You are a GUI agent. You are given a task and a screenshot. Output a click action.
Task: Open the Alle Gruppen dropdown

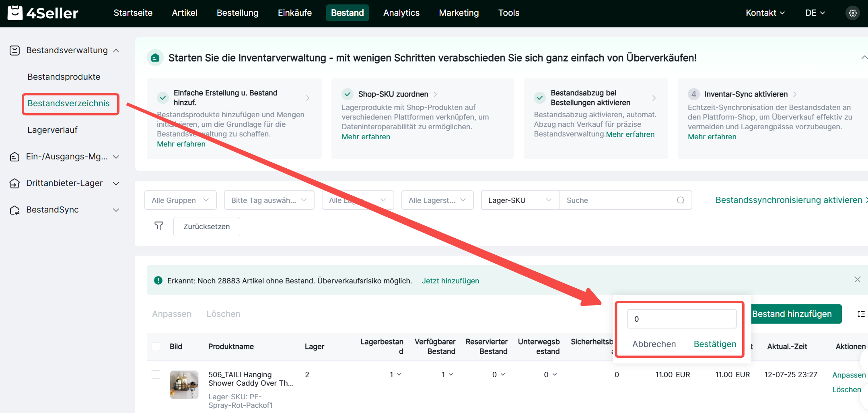(x=180, y=200)
